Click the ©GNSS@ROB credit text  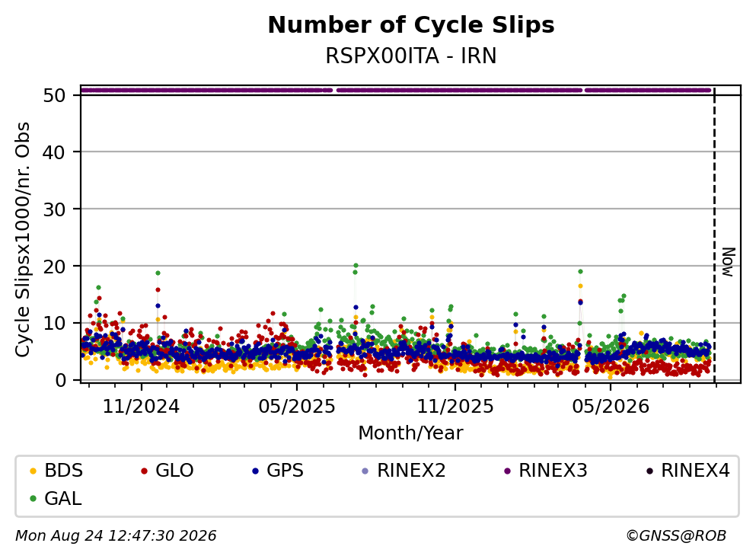tap(676, 536)
